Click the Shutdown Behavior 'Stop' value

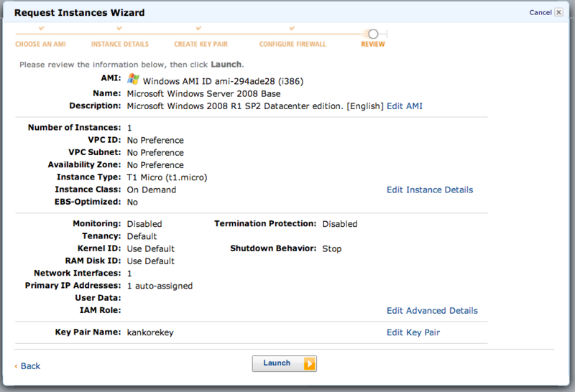pyautogui.click(x=332, y=248)
